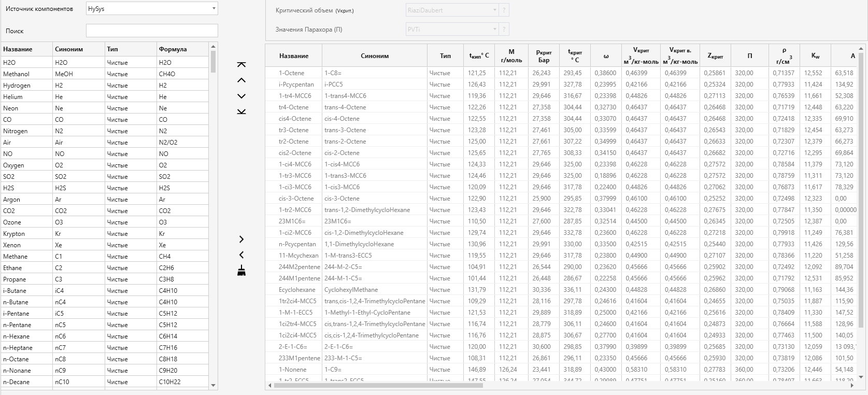This screenshot has width=868, height=395.
Task: Select CO2 row in left list
Action: (104, 210)
